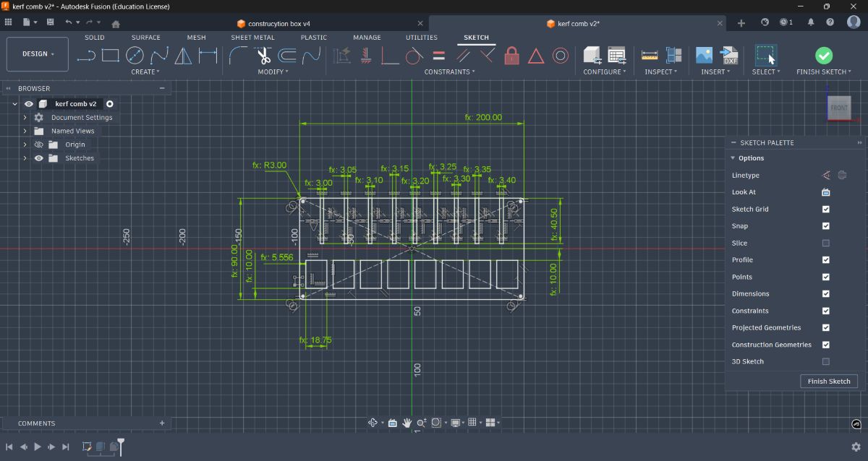Screen dimensions: 868x461
Task: Select the Tangent constraint icon
Action: [414, 56]
